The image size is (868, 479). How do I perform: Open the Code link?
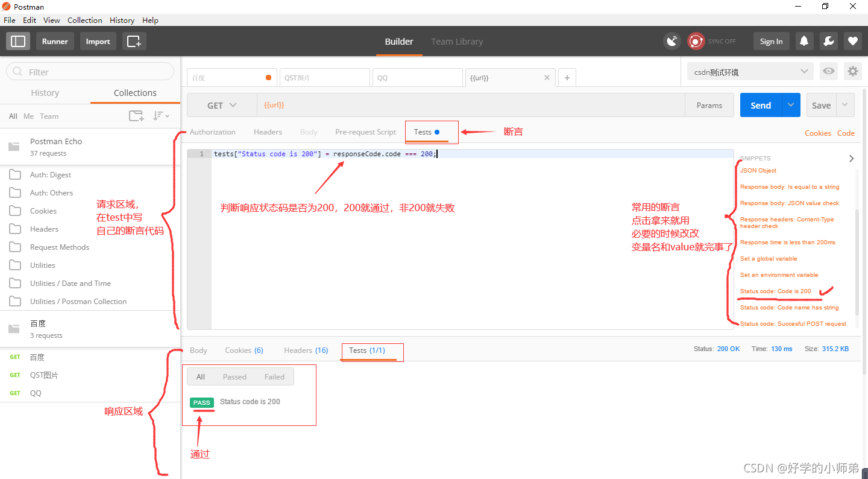846,133
